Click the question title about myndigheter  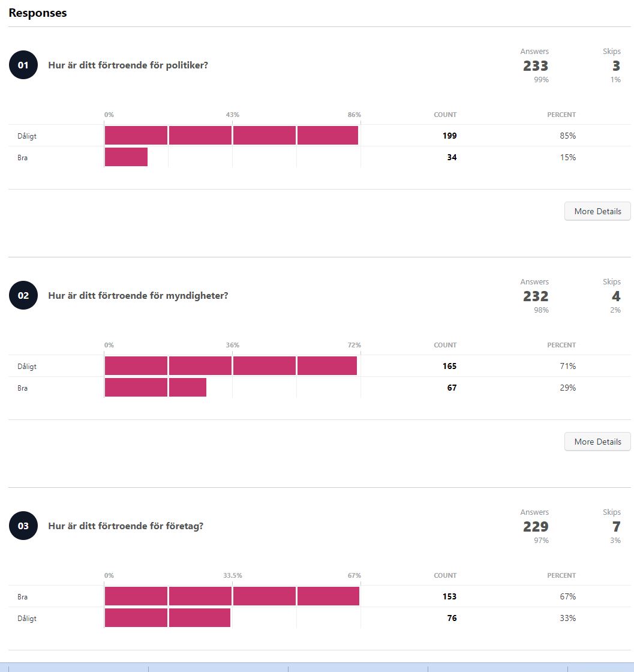coord(138,296)
